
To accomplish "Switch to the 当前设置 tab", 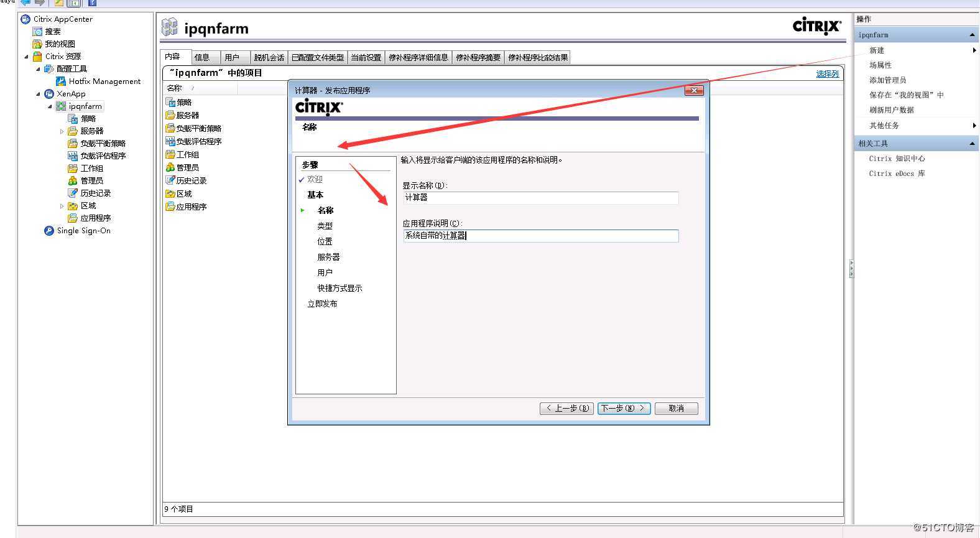I will click(366, 57).
